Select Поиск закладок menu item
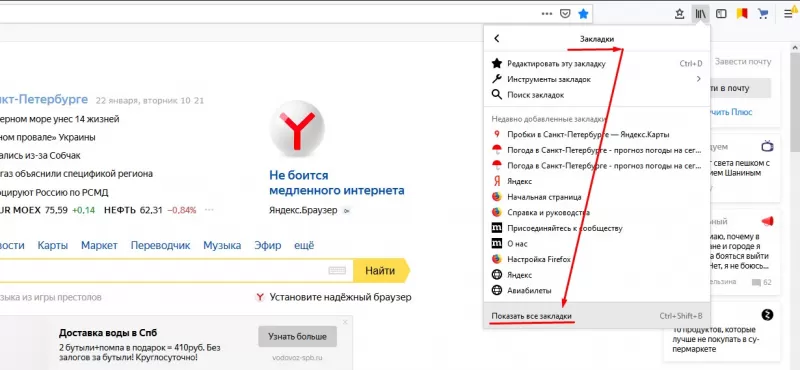This screenshot has width=800, height=370. [596, 94]
